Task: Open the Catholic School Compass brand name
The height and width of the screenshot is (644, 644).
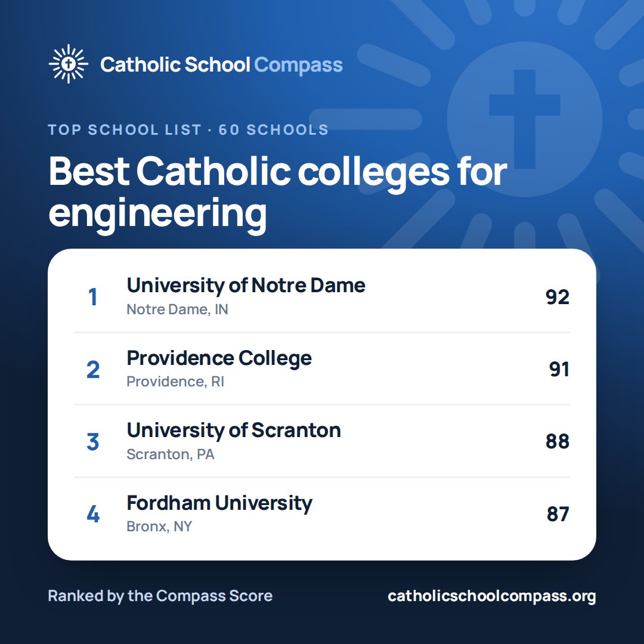Action: click(221, 65)
